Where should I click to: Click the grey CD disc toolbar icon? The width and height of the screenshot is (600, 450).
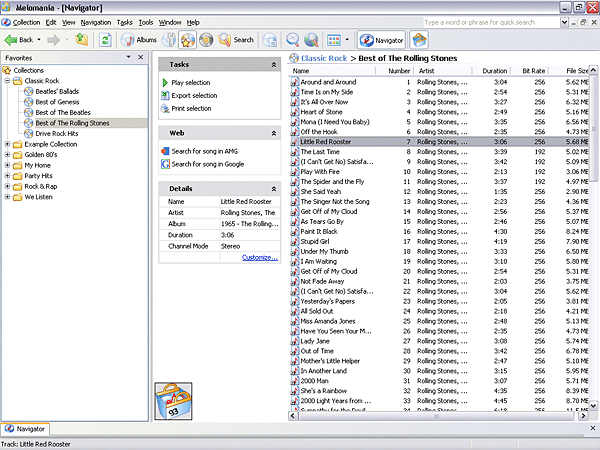click(x=206, y=40)
